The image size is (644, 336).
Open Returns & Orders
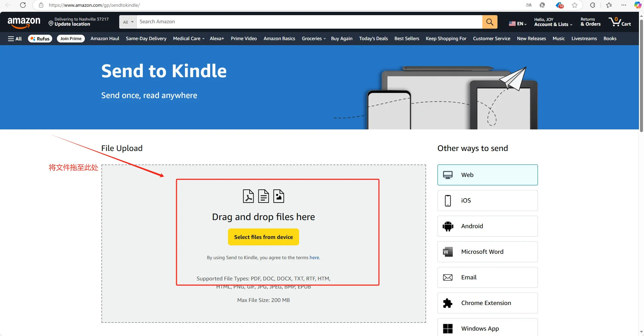590,22
